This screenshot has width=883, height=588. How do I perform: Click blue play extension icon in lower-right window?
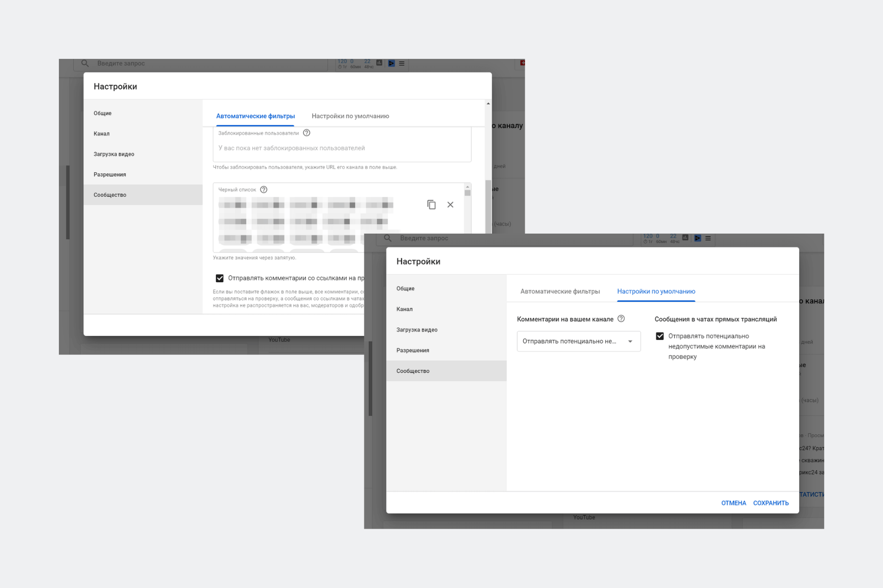[x=697, y=238]
